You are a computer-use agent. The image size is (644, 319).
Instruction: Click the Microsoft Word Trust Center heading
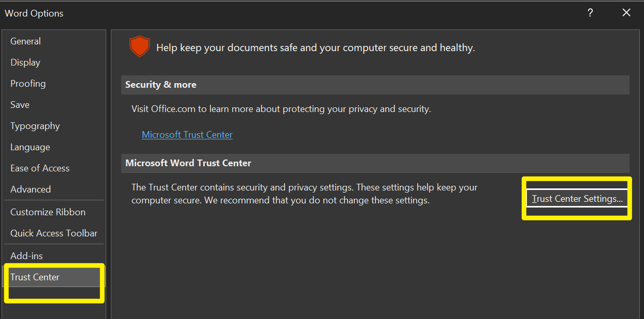(188, 163)
